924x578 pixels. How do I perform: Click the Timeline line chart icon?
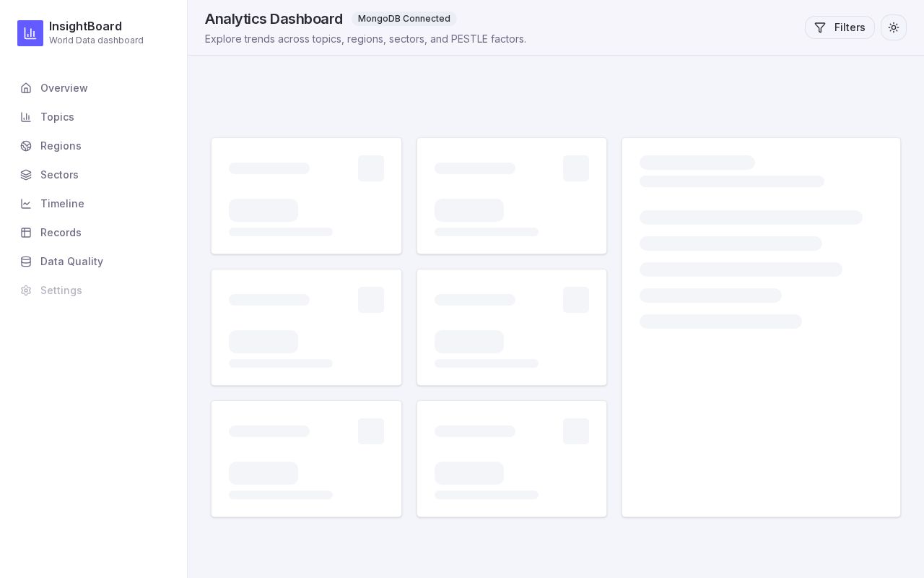(x=26, y=204)
